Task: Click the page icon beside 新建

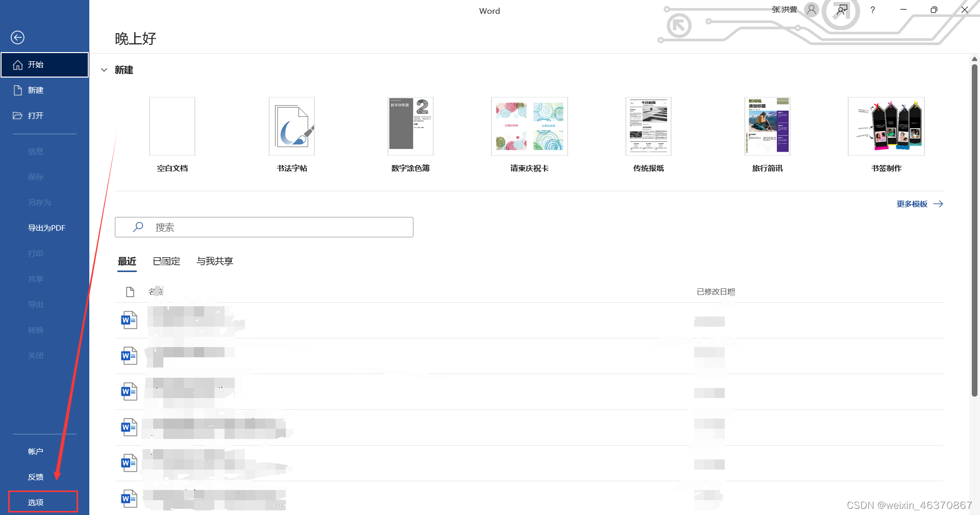Action: click(x=18, y=90)
